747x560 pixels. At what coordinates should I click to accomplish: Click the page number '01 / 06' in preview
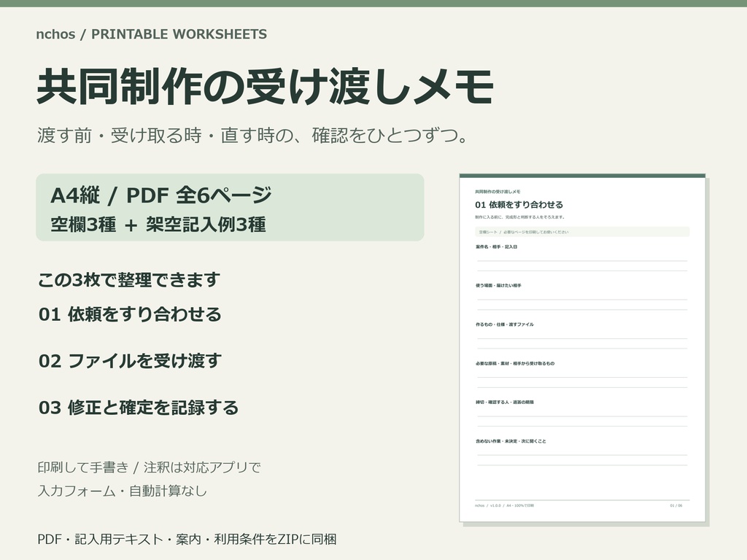pos(676,505)
